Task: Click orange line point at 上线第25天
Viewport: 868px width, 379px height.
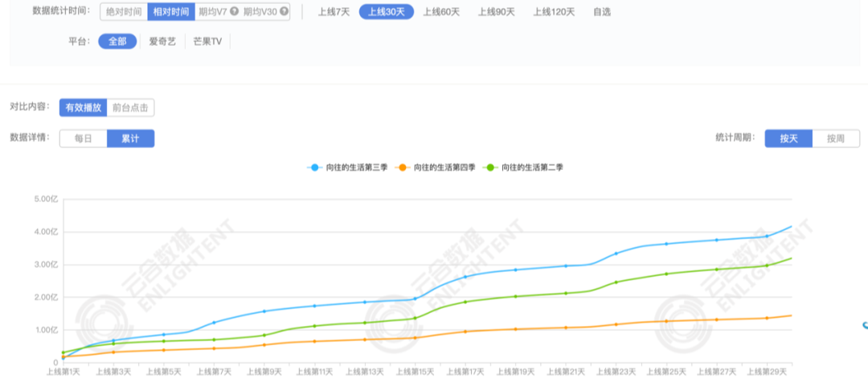Action: coord(666,321)
